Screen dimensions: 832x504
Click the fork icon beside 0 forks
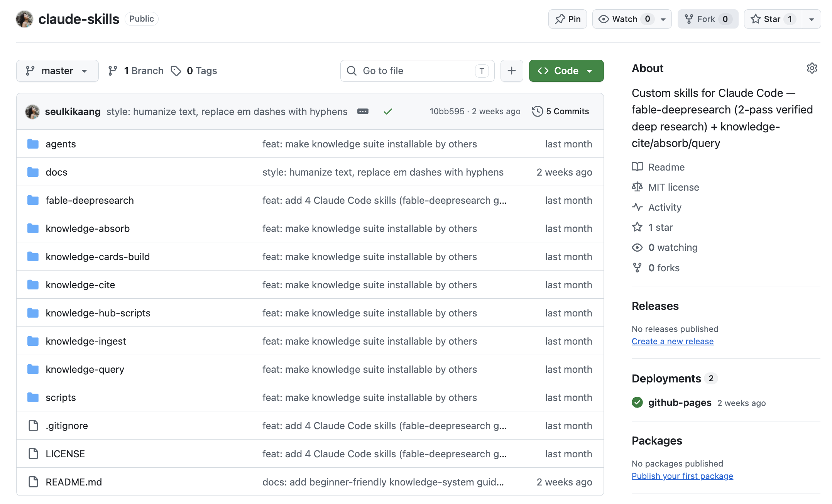point(637,267)
